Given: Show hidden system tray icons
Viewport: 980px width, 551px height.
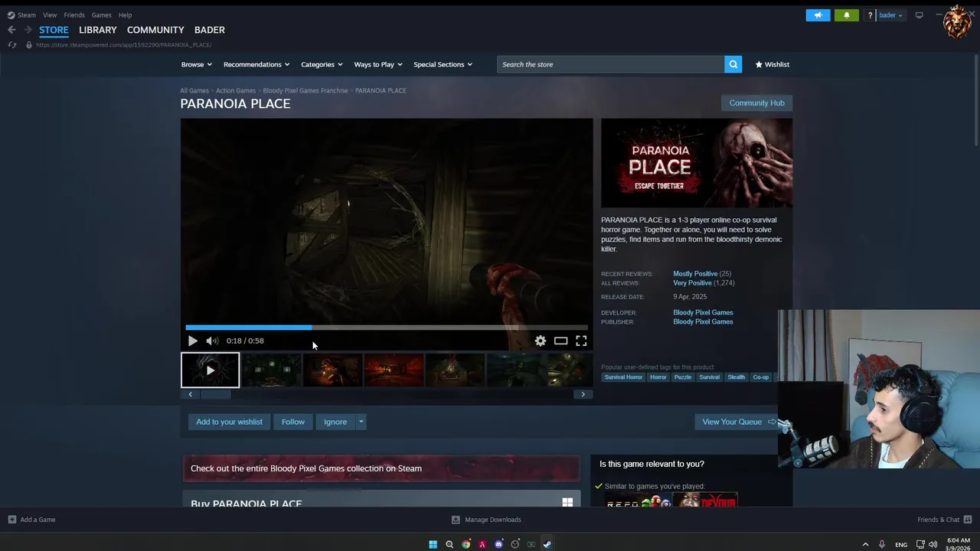Looking at the screenshot, I should coord(866,544).
